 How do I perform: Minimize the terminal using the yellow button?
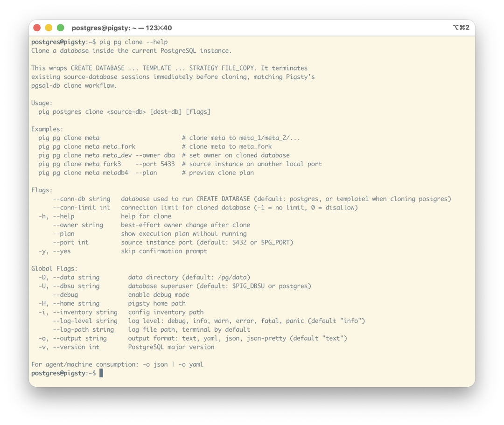49,28
